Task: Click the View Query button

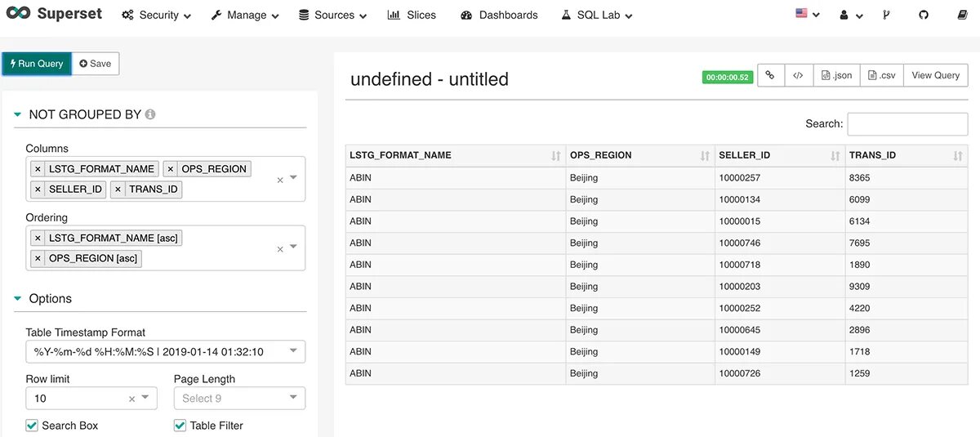Action: [935, 75]
